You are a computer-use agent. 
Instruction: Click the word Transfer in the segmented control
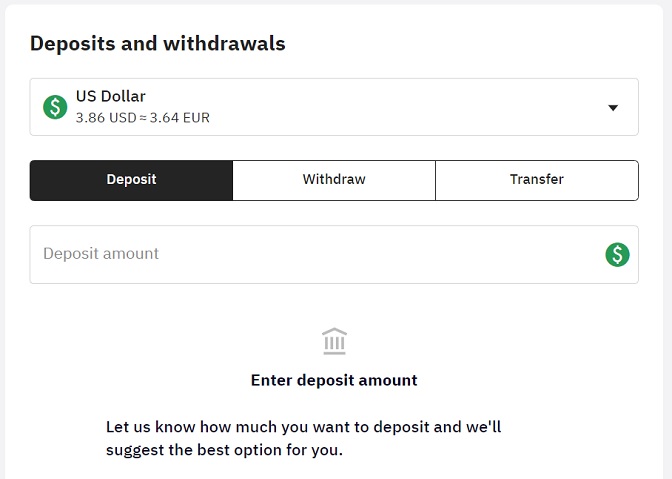[537, 180]
